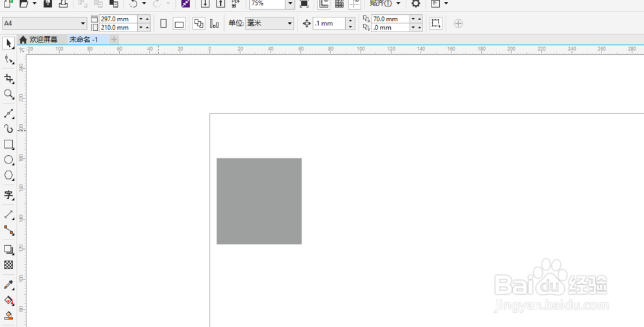The image size is (644, 327).
Task: Toggle Current Page layout button
Action: 214,23
